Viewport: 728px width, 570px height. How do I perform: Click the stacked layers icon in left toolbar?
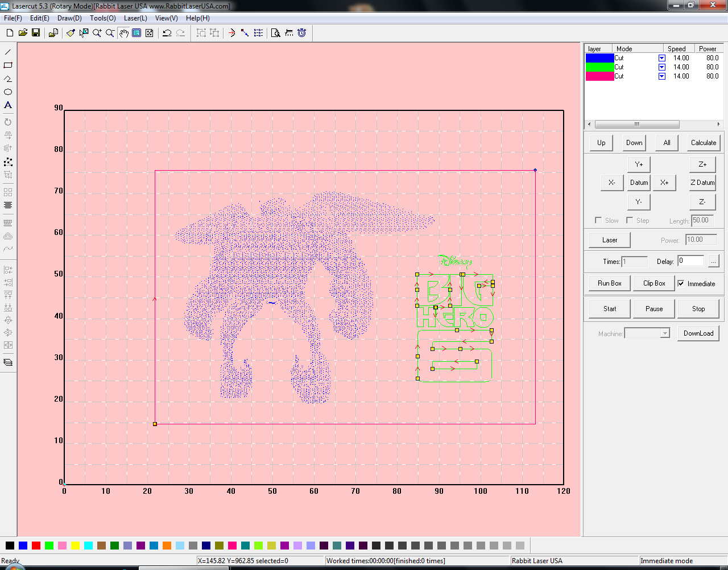pos(8,362)
